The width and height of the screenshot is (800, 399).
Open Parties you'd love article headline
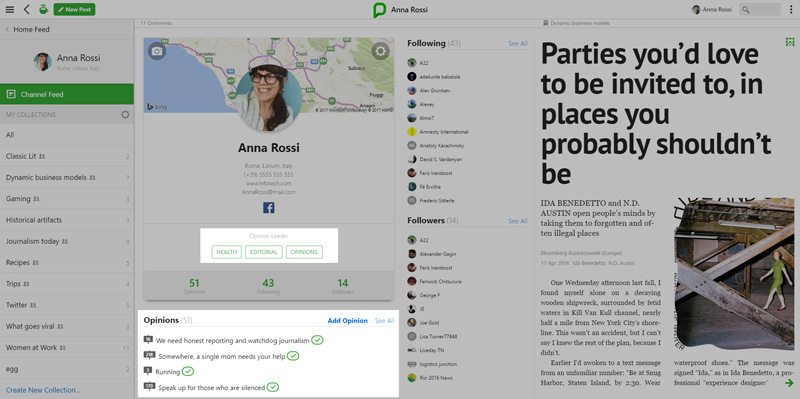pos(655,113)
